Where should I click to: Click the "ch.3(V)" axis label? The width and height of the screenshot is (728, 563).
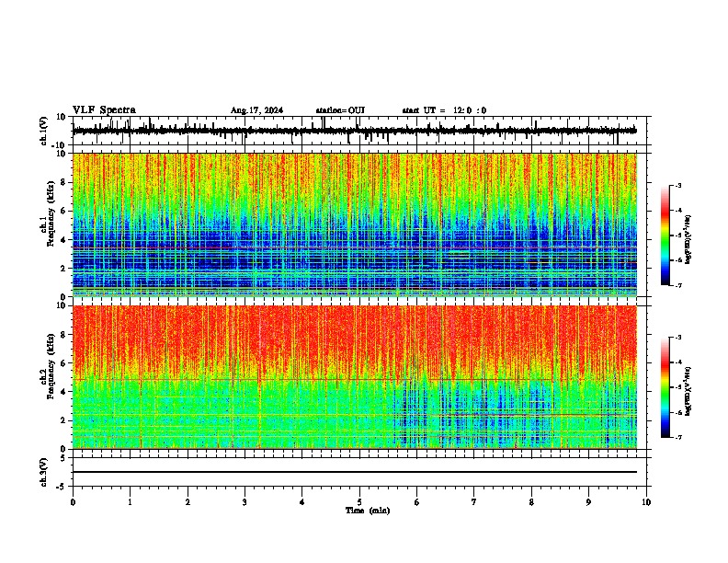tap(44, 472)
